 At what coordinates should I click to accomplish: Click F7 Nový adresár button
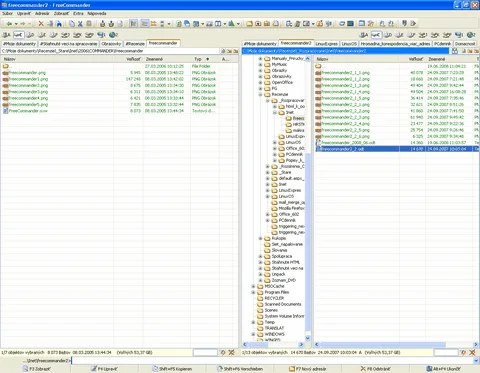point(307,369)
